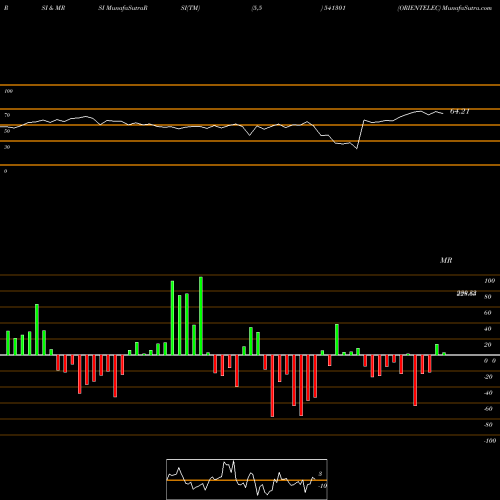
Task: Select the 'SI(TM)' header label
Action: tap(190, 8)
